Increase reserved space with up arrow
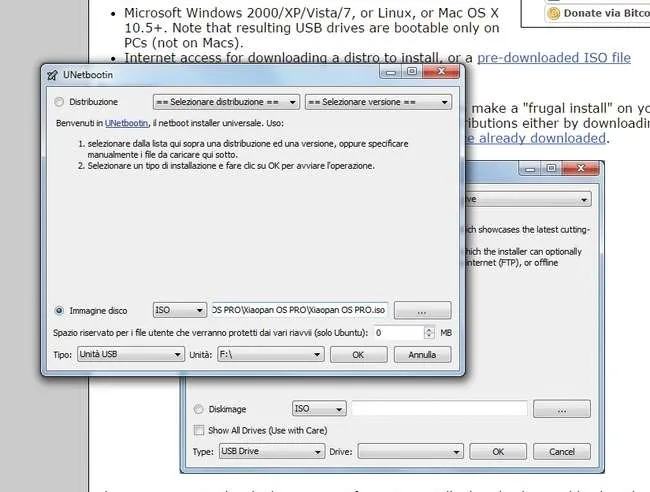Image resolution: width=650 pixels, height=492 pixels. 429,330
